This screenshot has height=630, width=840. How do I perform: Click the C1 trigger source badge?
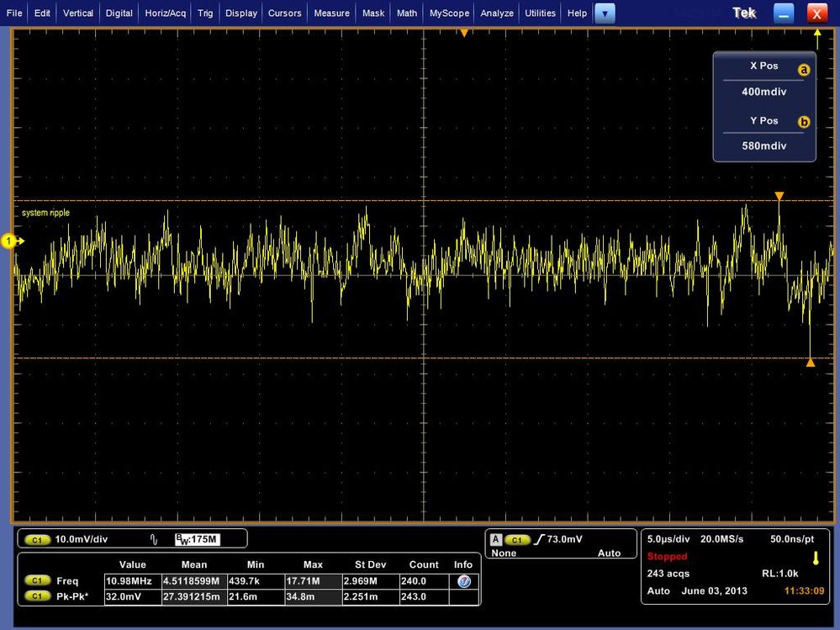coord(517,540)
